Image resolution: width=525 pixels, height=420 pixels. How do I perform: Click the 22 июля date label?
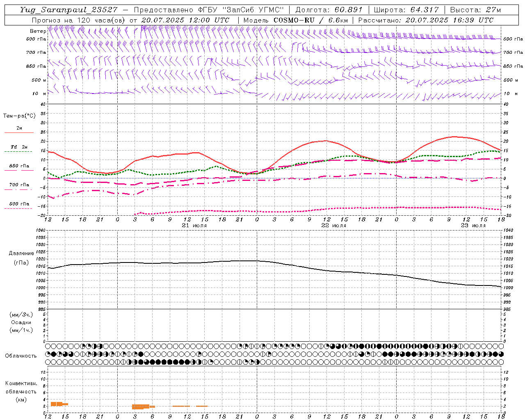coord(333,226)
